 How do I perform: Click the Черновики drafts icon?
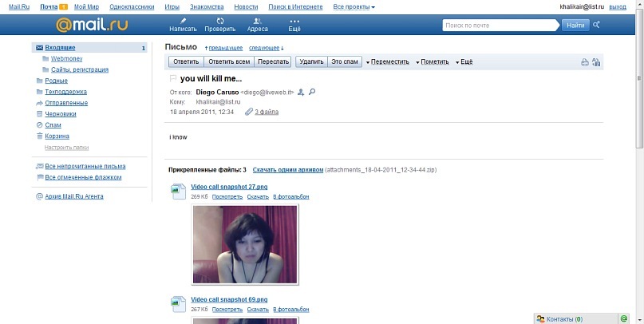click(x=39, y=114)
